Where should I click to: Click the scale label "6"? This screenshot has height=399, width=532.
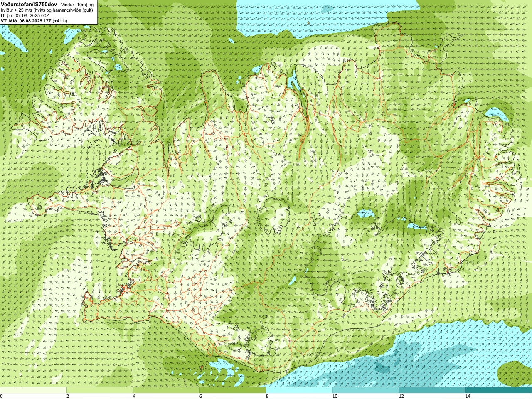click(x=200, y=396)
